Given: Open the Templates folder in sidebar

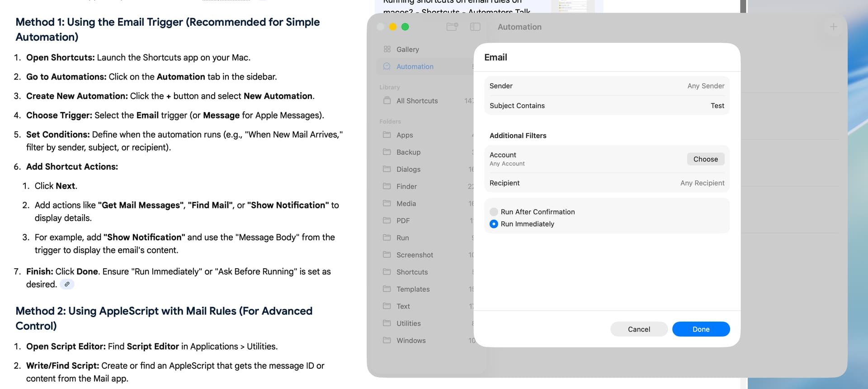Looking at the screenshot, I should (x=413, y=289).
